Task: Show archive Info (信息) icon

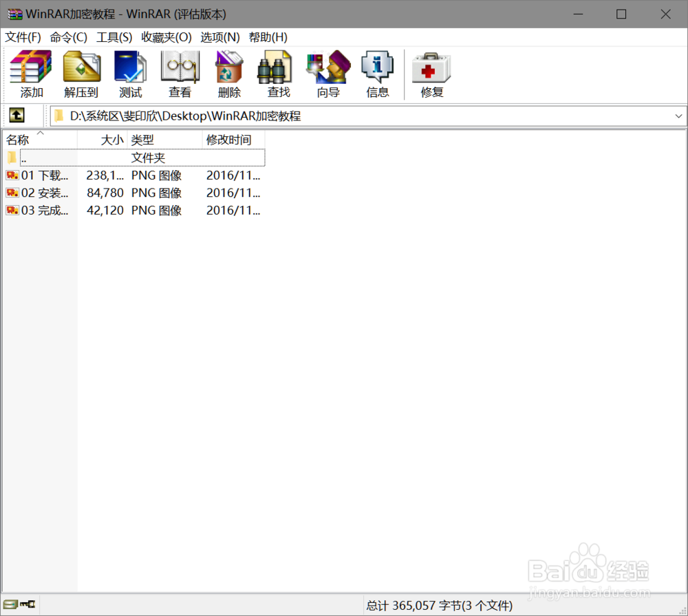Action: (x=377, y=74)
